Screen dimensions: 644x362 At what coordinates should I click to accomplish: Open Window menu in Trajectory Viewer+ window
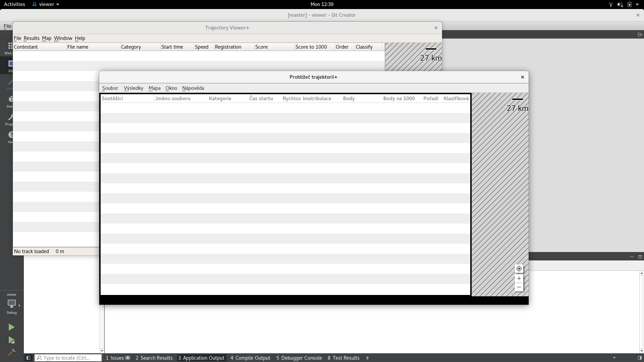click(x=63, y=38)
